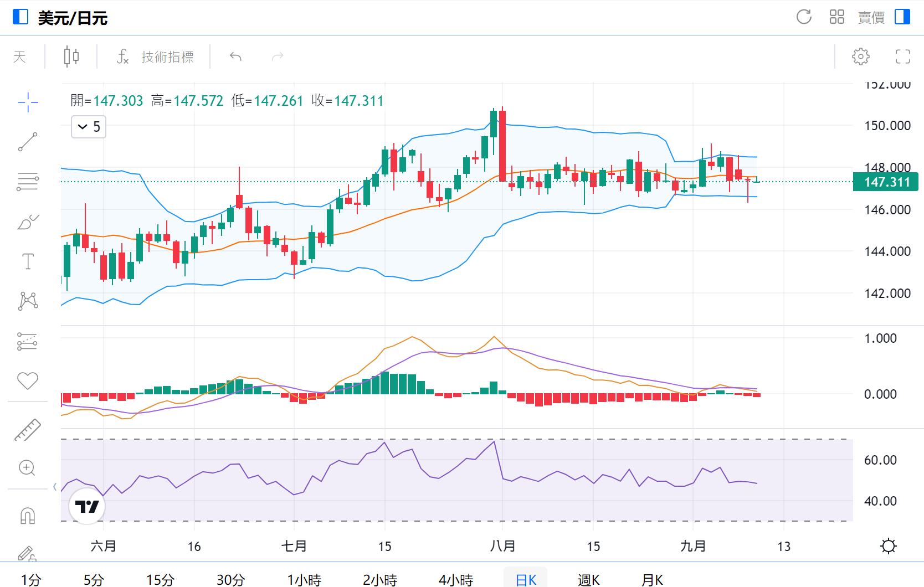
Task: Select the crosshair cursor tool
Action: (x=28, y=102)
